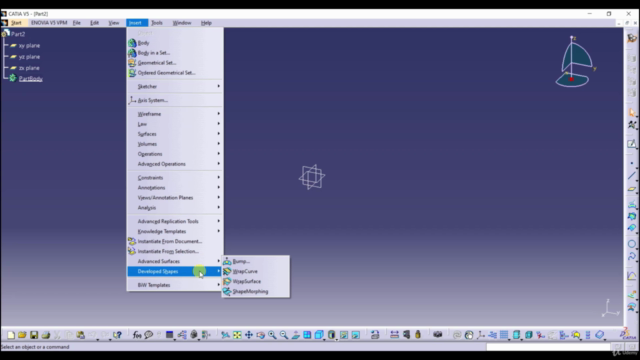The height and width of the screenshot is (360, 640).
Task: Select the Circle tool in right toolbar
Action: [x=632, y=244]
